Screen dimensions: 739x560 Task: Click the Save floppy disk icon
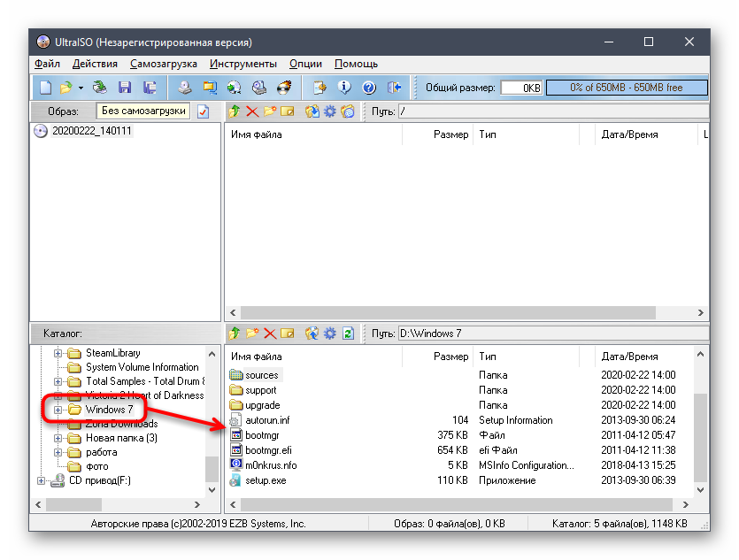[125, 88]
